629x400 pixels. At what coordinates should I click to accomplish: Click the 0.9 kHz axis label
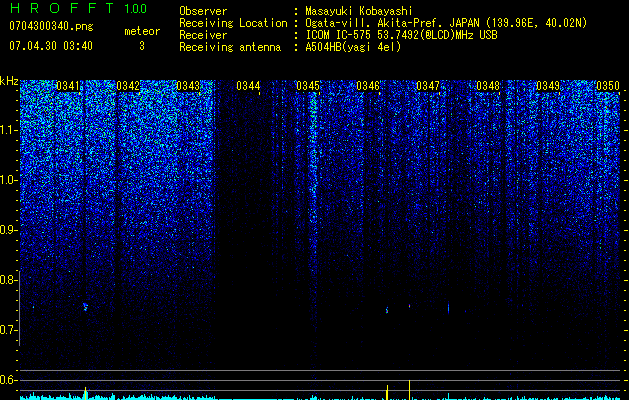pos(8,230)
